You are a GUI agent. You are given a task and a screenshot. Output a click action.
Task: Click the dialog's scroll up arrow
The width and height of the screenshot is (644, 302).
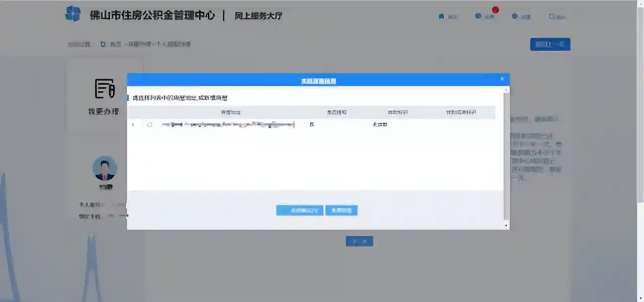tap(507, 90)
